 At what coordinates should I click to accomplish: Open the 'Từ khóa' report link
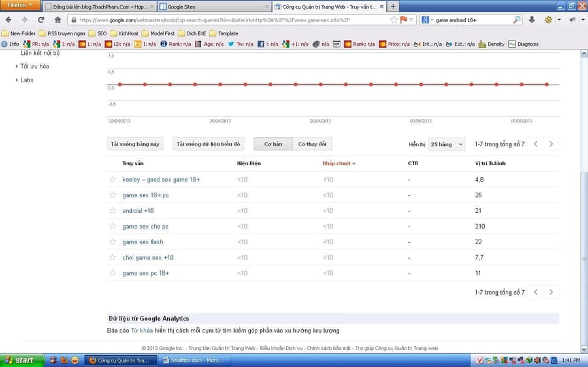[142, 330]
